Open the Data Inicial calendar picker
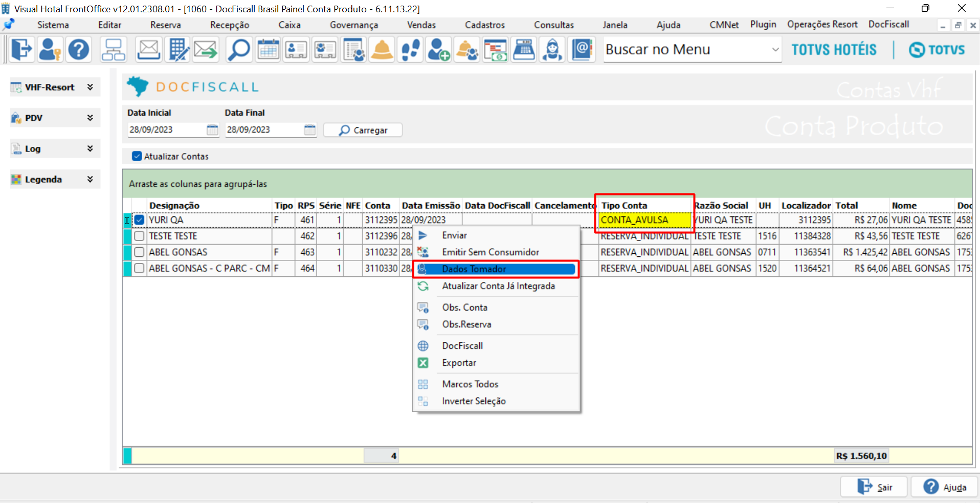The height and width of the screenshot is (503, 980). [212, 130]
